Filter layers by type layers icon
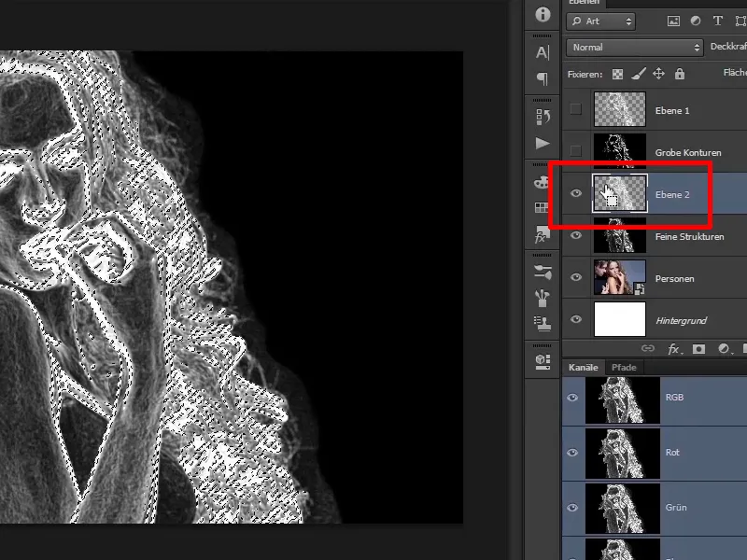The image size is (747, 560). point(717,21)
